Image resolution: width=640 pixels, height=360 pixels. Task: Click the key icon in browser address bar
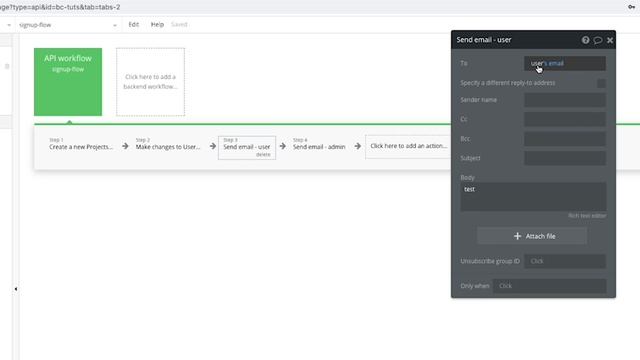pos(631,7)
